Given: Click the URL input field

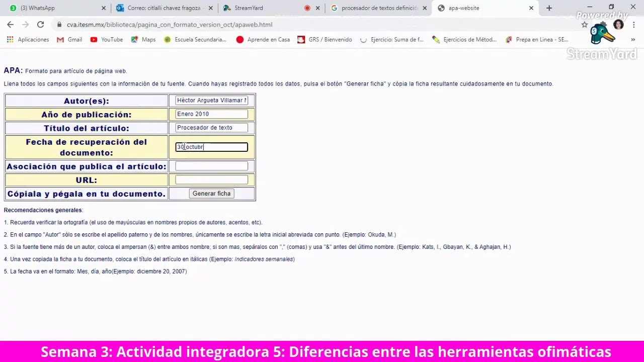Looking at the screenshot, I should coord(211,179).
